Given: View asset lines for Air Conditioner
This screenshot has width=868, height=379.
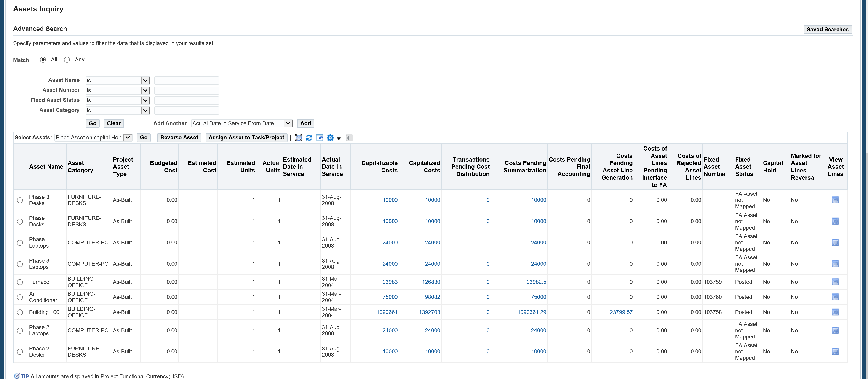Looking at the screenshot, I should click(835, 297).
